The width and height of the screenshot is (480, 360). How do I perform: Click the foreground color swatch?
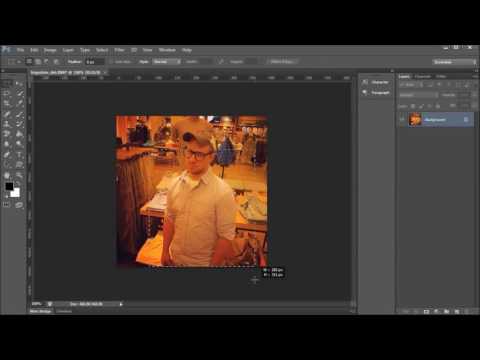pyautogui.click(x=9, y=186)
